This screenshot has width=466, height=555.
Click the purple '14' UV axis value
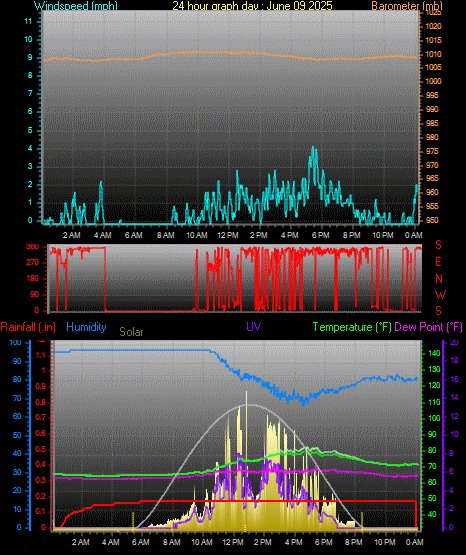click(454, 397)
